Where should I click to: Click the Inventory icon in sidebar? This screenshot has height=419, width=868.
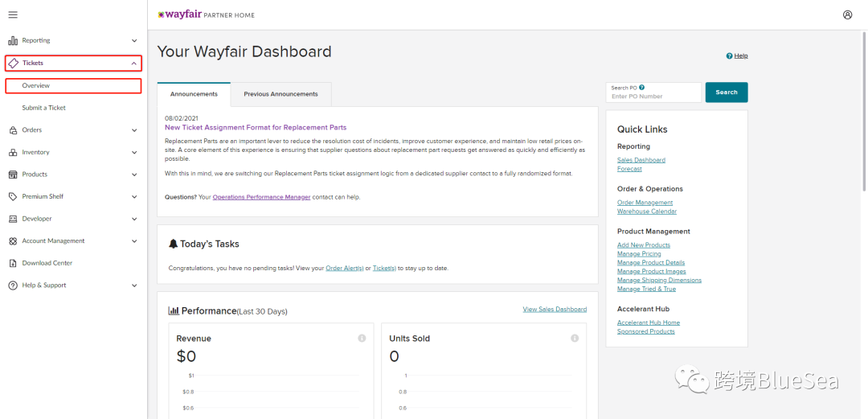pyautogui.click(x=13, y=153)
